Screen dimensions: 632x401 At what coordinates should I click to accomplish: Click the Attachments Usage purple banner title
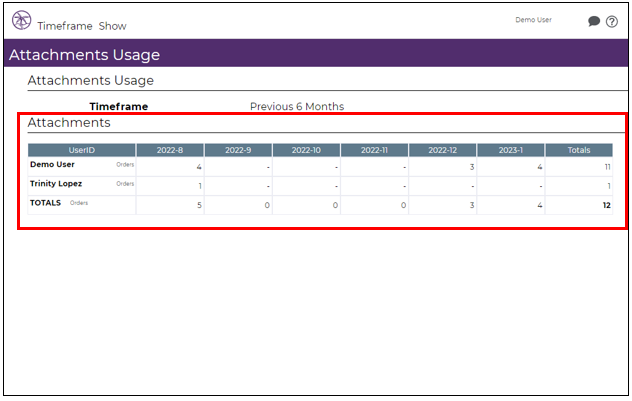pos(84,55)
